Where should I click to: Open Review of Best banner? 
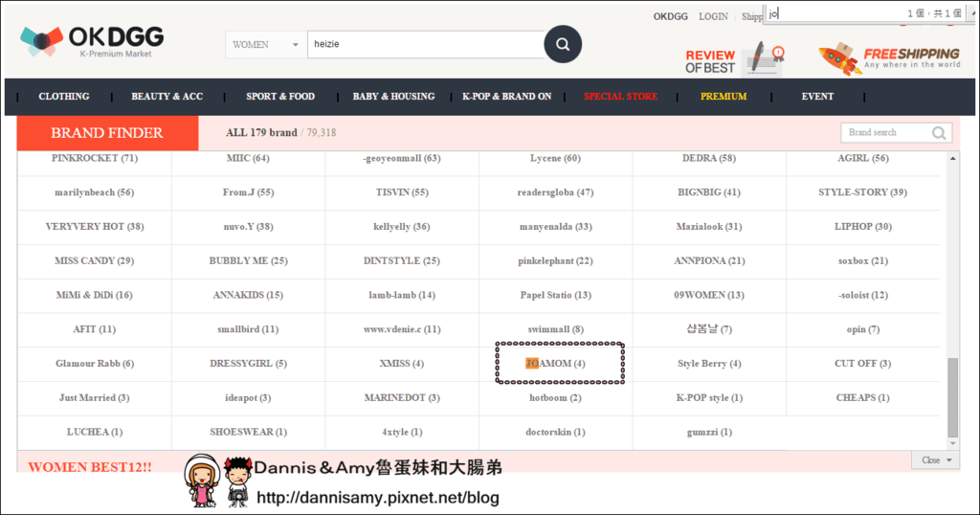(735, 60)
